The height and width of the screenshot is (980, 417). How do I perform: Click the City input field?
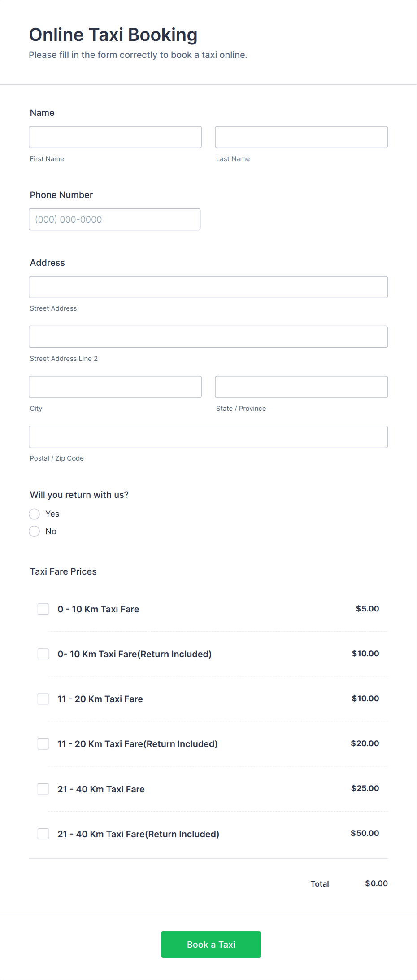(x=115, y=387)
